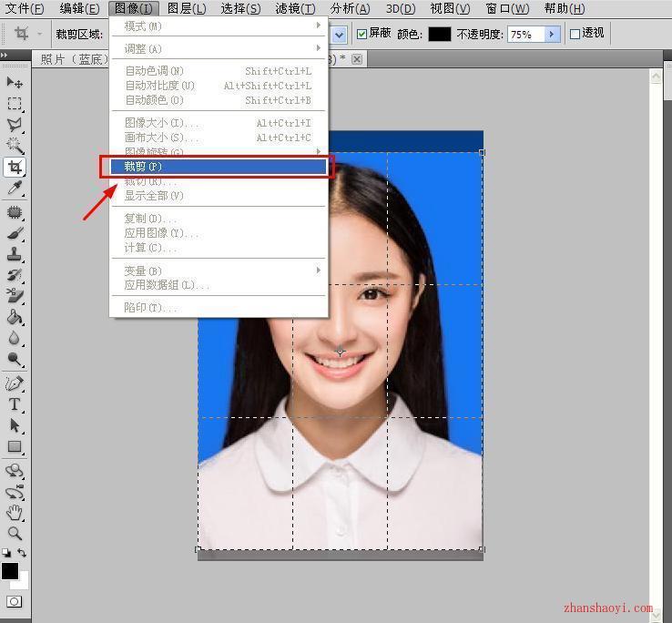
Task: Open the 滤镜(T) menu
Action: 295,8
